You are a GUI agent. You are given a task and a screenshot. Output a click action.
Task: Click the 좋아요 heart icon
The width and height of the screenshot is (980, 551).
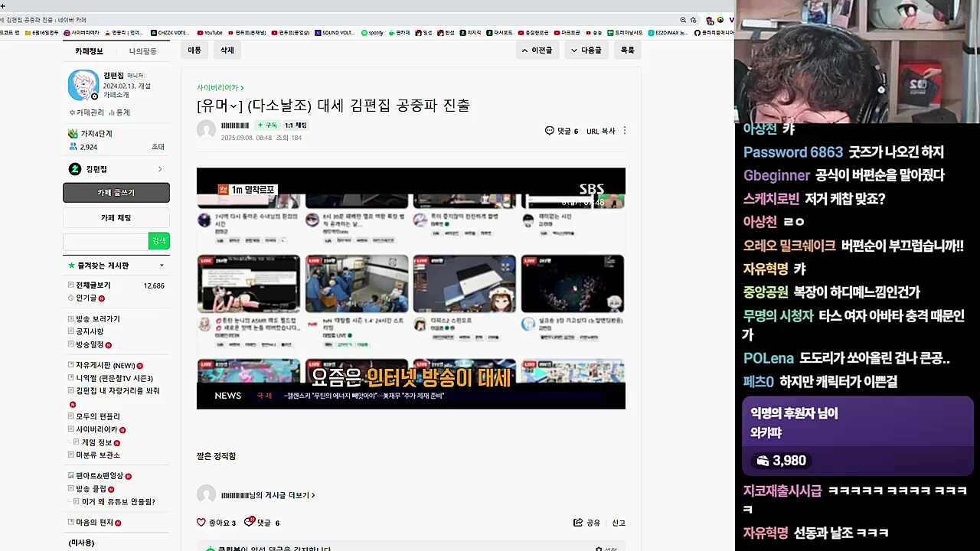coord(201,523)
